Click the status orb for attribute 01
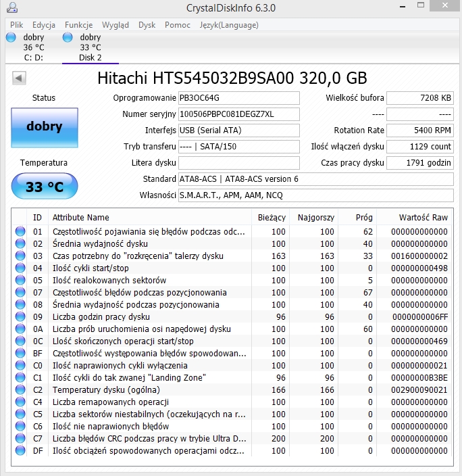The width and height of the screenshot is (462, 476). coord(20,231)
